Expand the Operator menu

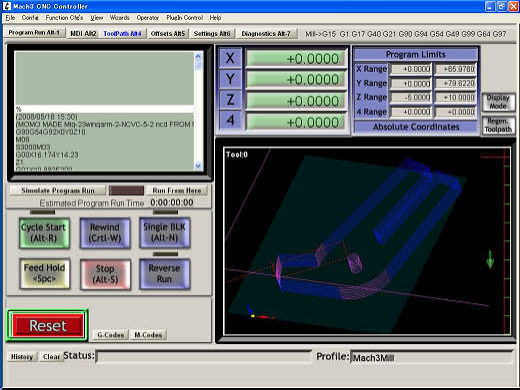148,18
